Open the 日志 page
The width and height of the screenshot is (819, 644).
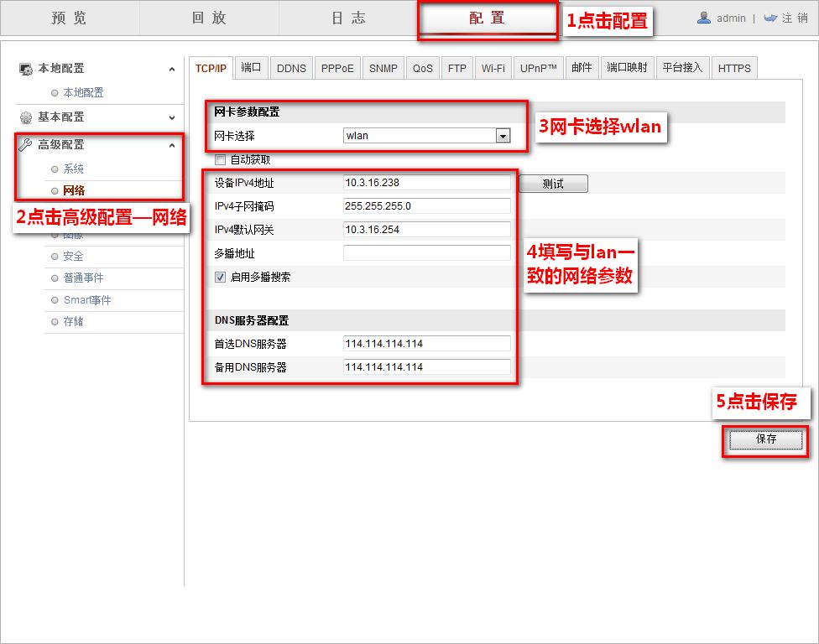[347, 17]
